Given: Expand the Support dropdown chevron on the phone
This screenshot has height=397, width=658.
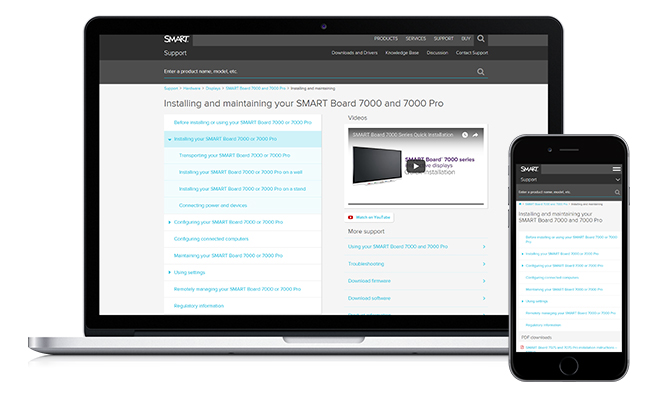Looking at the screenshot, I should coord(618,180).
